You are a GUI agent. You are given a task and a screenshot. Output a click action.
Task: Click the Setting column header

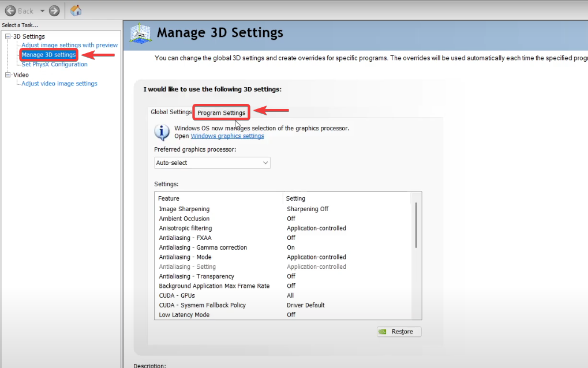pyautogui.click(x=347, y=198)
